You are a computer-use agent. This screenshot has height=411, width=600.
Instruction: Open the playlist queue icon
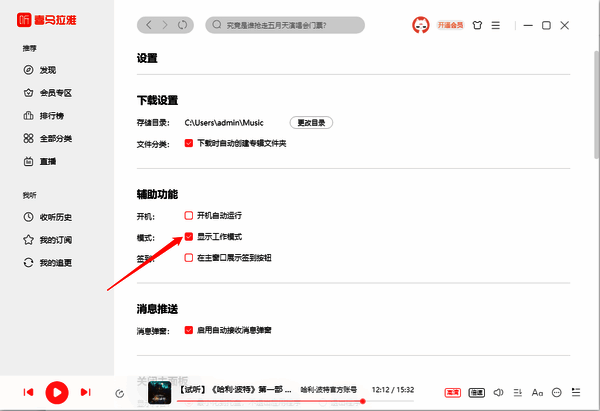[576, 392]
